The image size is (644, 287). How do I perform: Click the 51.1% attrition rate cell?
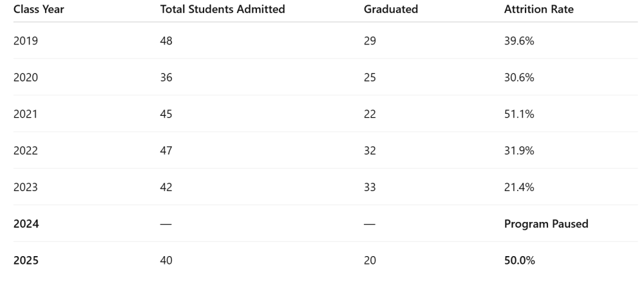coord(518,114)
